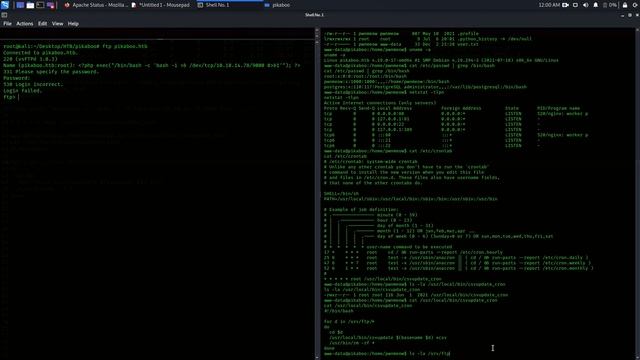Click the screen recorder camera tray icon

566,5
